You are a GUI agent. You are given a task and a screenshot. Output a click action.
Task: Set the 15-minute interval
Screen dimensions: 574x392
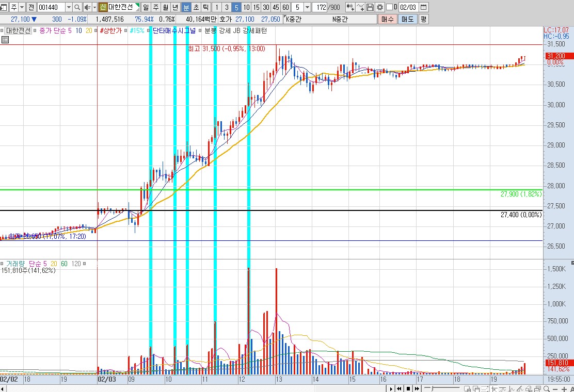click(256, 7)
